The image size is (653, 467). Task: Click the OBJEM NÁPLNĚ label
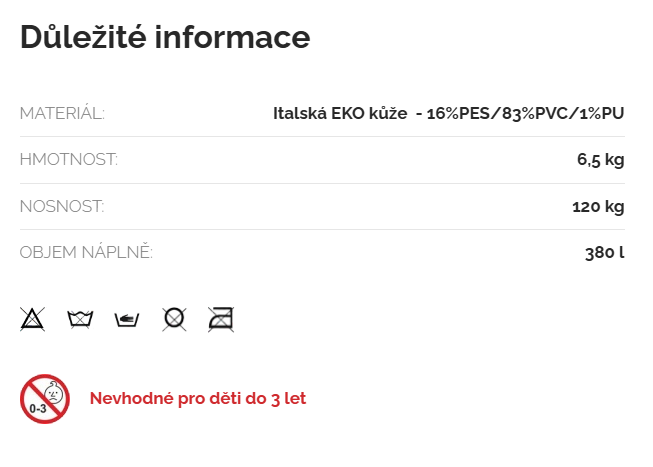[x=86, y=253]
